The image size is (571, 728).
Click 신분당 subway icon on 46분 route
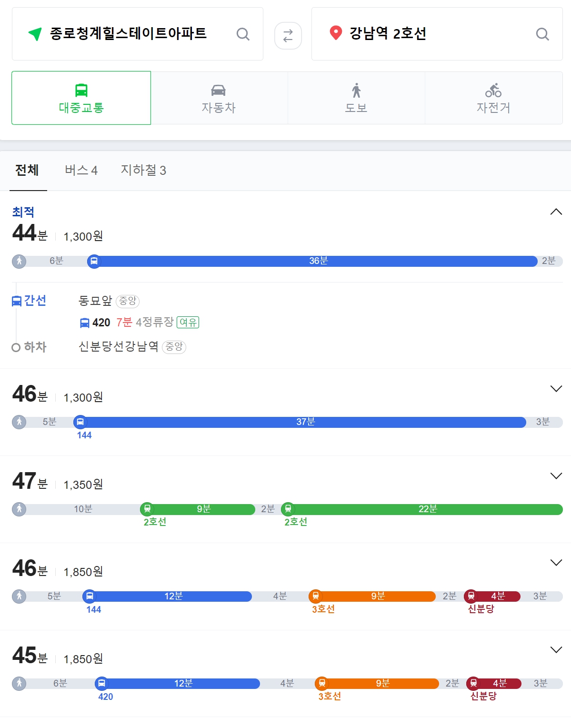471,596
